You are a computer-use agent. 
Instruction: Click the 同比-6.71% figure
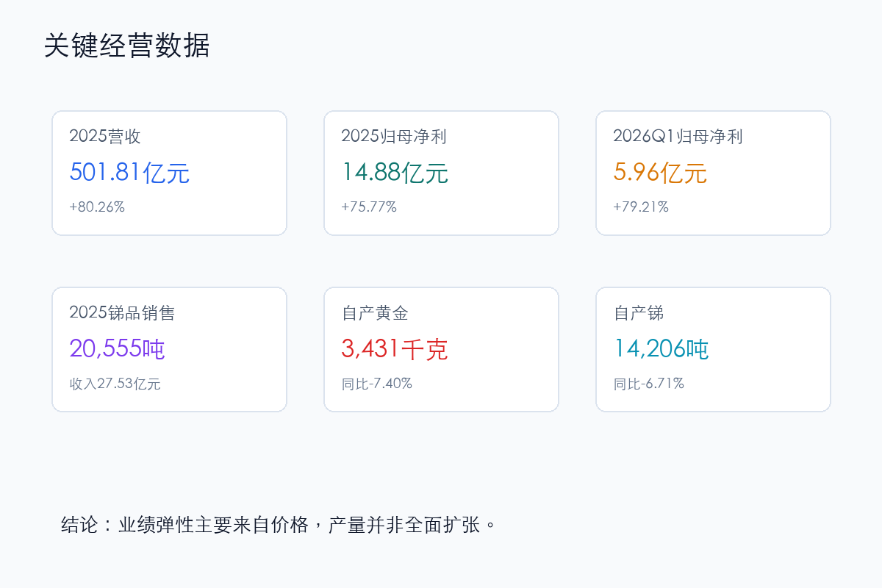pos(649,383)
